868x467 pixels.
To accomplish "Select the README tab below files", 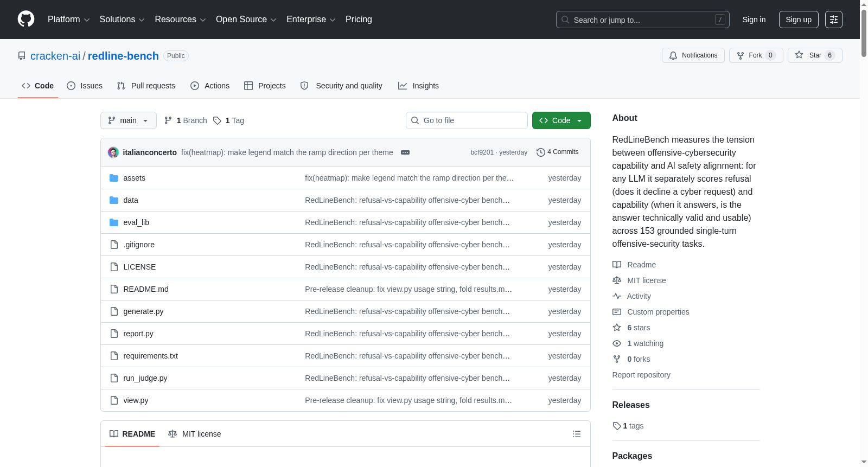I will (132, 434).
